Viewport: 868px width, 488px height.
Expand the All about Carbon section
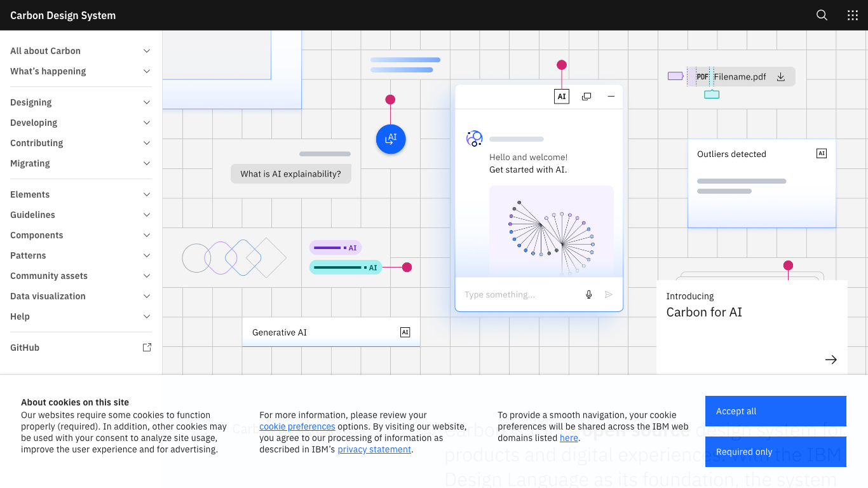(x=81, y=51)
